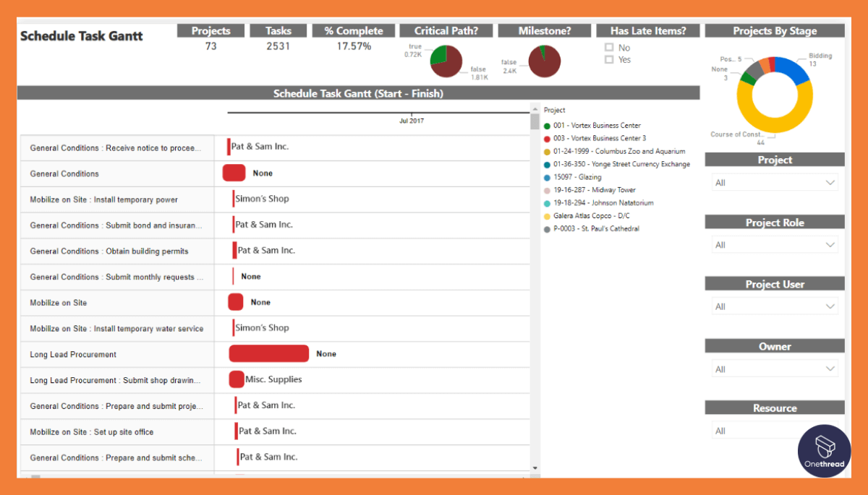The width and height of the screenshot is (868, 495).
Task: Click the "Milestone?" card header
Action: click(544, 30)
